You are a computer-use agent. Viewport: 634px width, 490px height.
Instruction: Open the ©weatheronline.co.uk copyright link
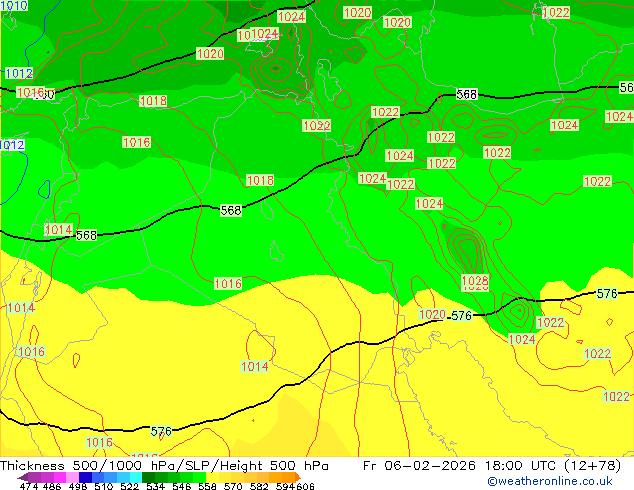550,481
